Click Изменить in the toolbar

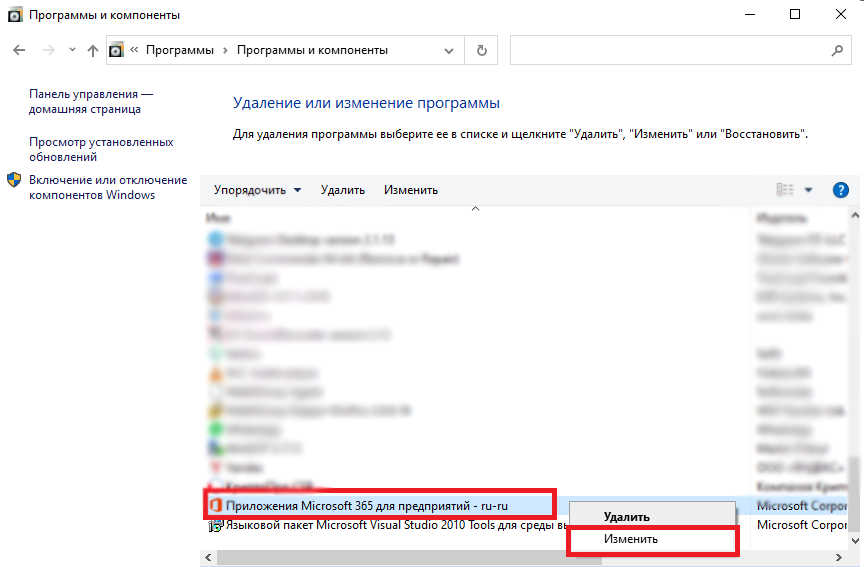pyautogui.click(x=410, y=190)
